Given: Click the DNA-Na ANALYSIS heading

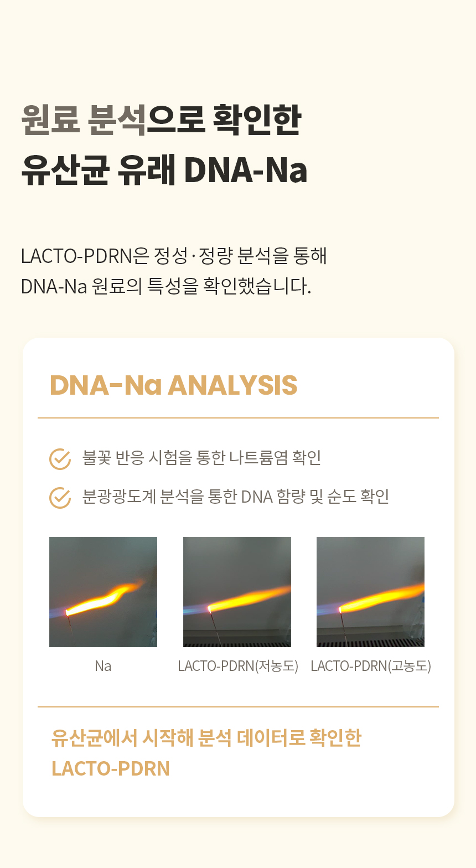Looking at the screenshot, I should (173, 385).
